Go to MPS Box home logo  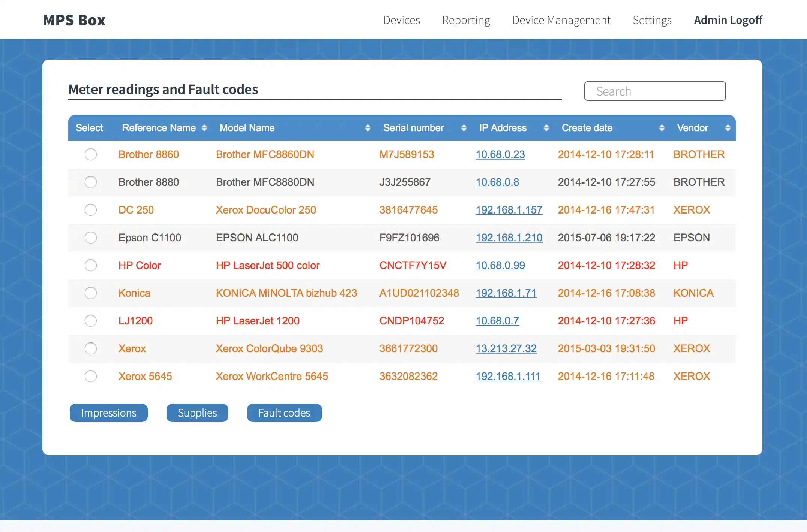pos(74,20)
